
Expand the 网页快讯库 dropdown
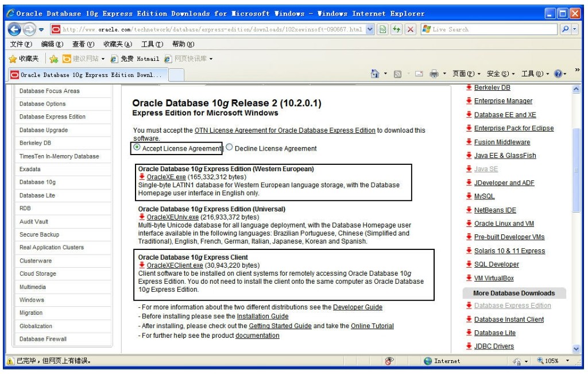click(211, 59)
